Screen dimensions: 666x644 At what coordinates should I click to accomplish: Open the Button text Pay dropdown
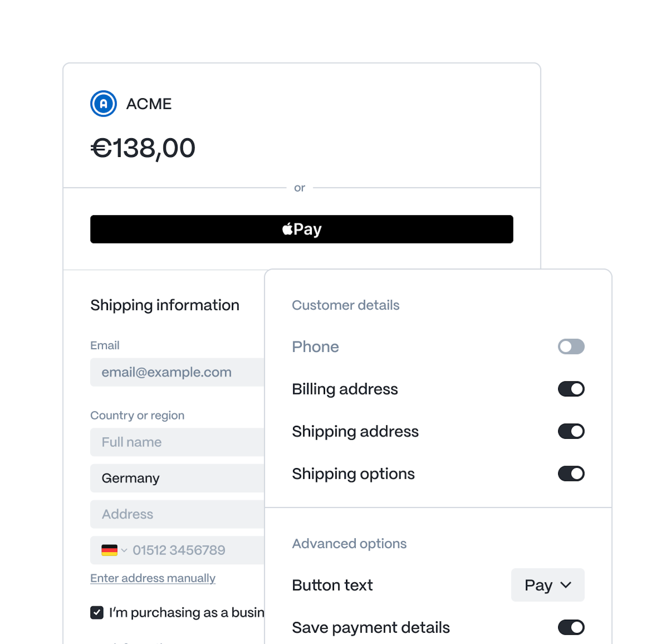[x=547, y=585]
